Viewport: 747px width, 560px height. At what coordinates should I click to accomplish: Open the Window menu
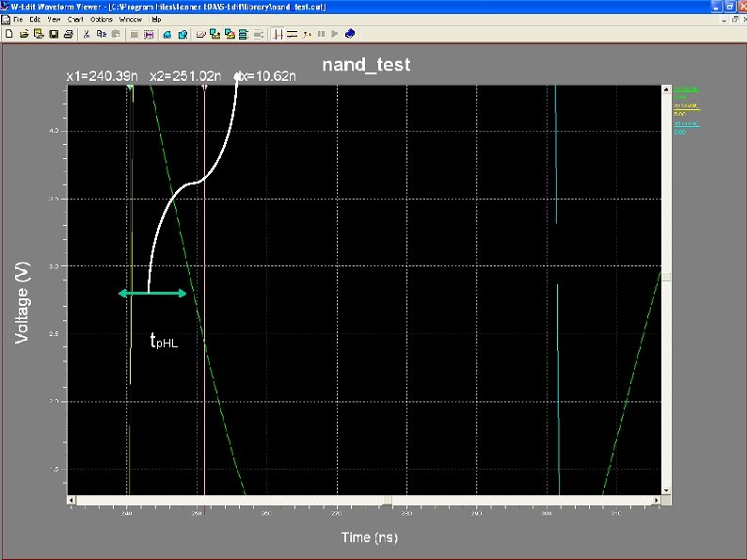[131, 20]
